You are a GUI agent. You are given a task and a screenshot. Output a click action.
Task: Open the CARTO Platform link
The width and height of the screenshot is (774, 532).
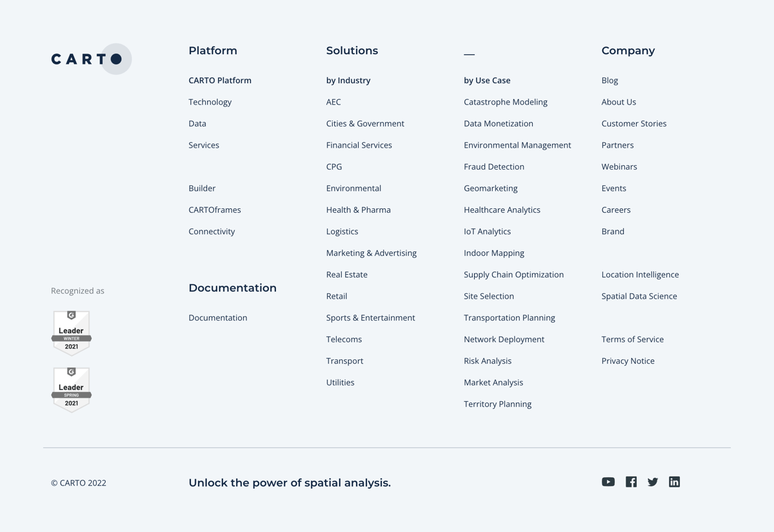coord(220,80)
